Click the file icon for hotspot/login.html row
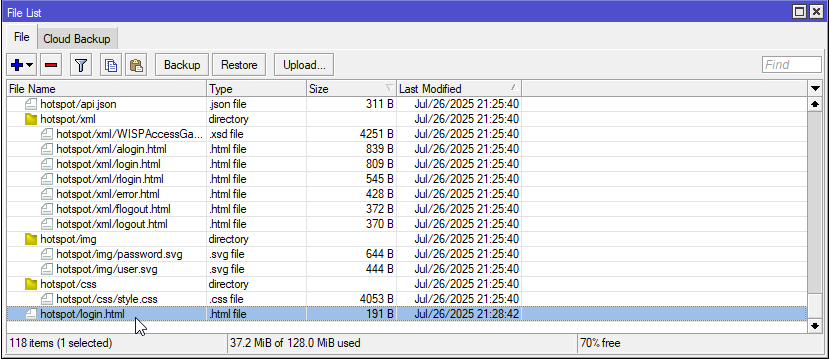This screenshot has height=361, width=831. click(x=31, y=314)
